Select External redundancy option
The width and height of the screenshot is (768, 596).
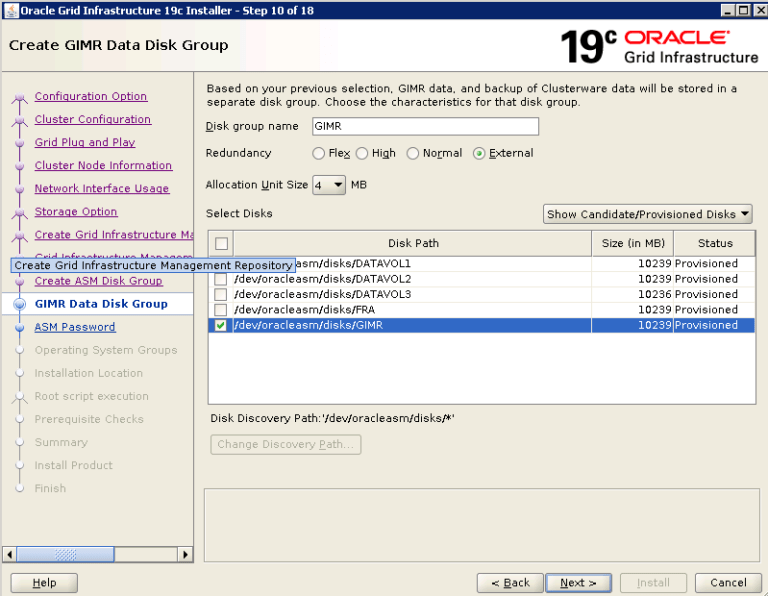(x=479, y=153)
